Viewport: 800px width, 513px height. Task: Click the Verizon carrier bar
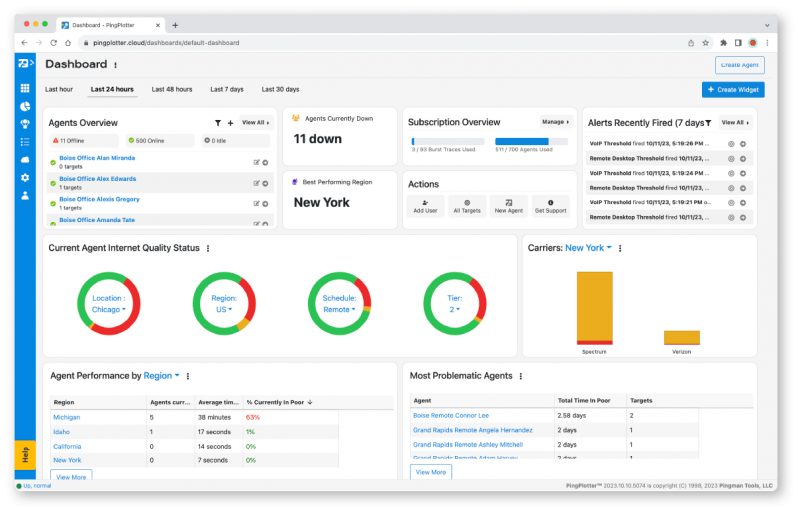point(682,338)
